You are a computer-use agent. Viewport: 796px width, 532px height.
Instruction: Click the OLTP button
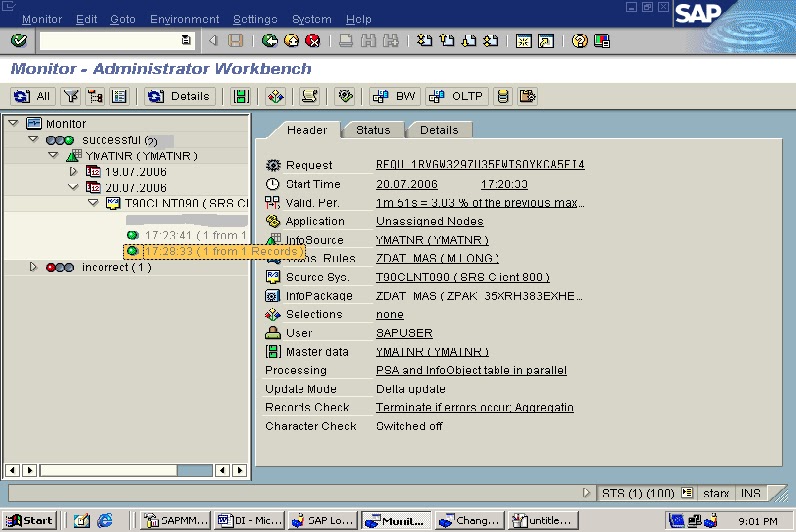(x=457, y=96)
